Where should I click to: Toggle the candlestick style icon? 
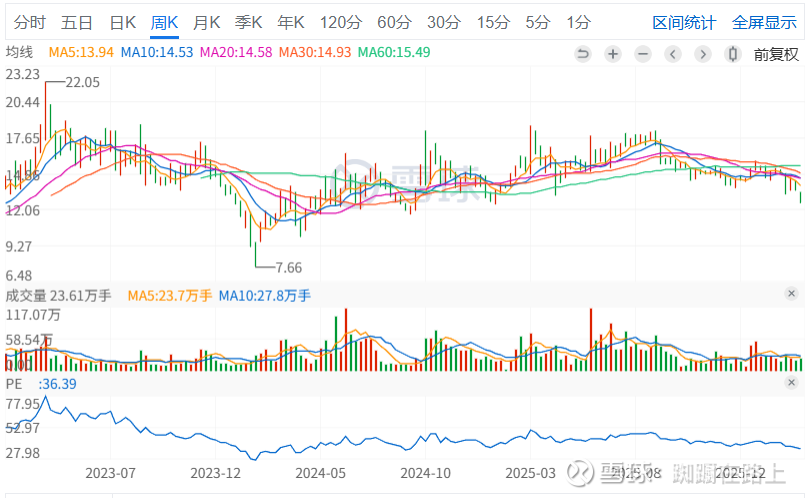pyautogui.click(x=733, y=54)
